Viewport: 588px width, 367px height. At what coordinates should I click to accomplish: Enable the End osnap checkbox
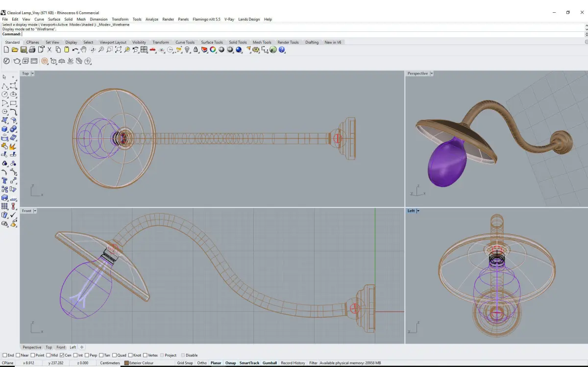(x=5, y=355)
